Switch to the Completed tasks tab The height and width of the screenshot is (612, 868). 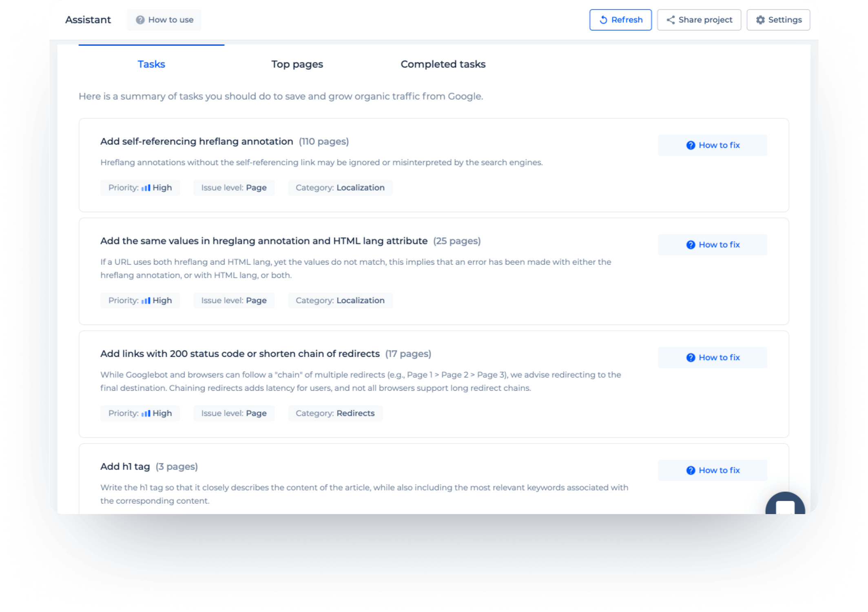coord(442,64)
